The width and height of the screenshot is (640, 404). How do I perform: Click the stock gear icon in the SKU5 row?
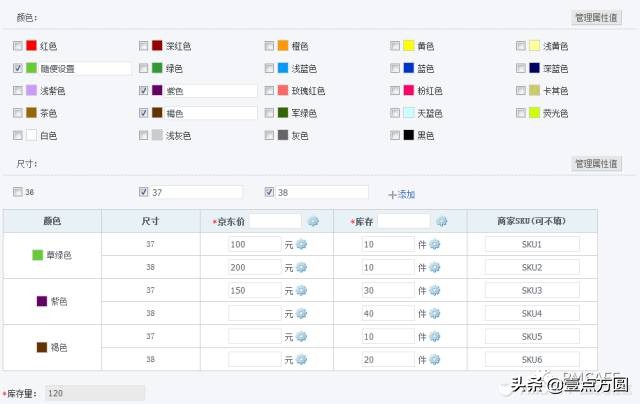[435, 337]
